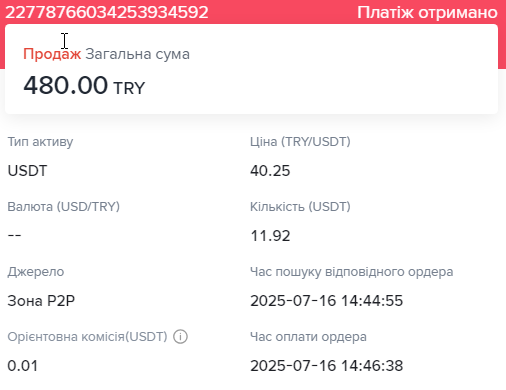Viewport: 506px width, 390px height.
Task: Select the 480.00 total amount
Action: (x=66, y=85)
